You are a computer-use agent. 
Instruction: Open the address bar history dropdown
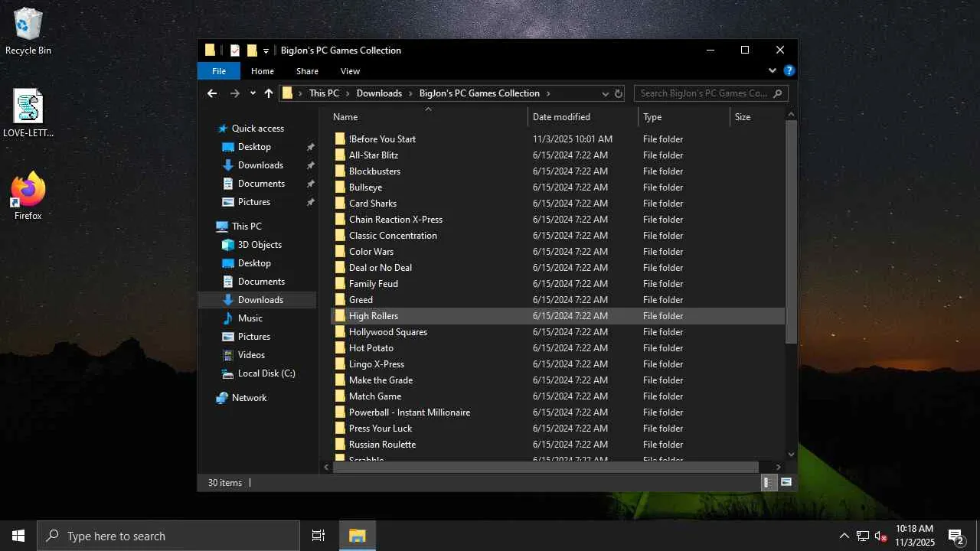605,93
